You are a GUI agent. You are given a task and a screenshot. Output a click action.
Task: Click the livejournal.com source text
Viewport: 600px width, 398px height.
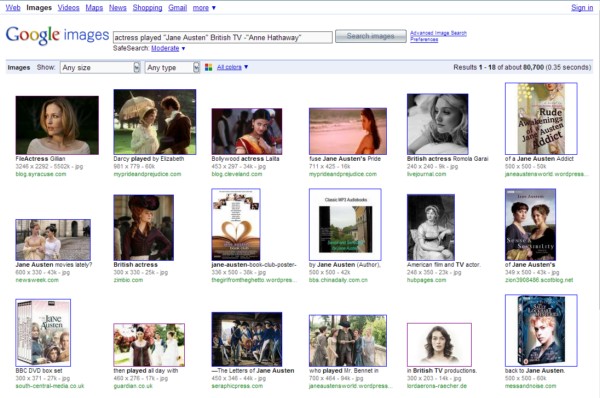(426, 174)
